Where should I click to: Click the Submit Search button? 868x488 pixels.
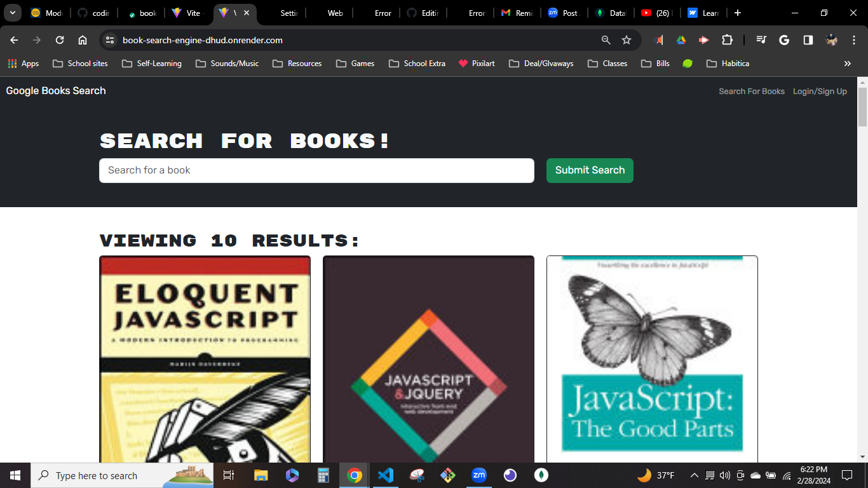(x=590, y=170)
